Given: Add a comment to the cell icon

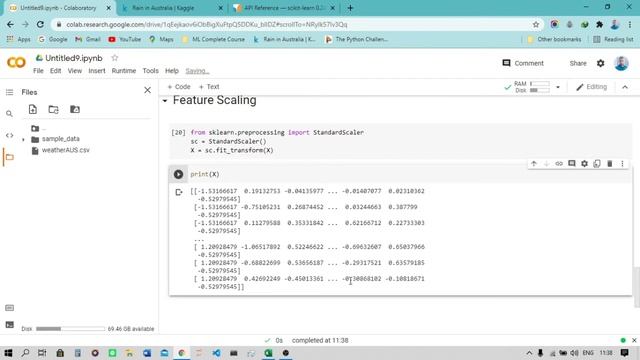Looking at the screenshot, I should [x=572, y=164].
